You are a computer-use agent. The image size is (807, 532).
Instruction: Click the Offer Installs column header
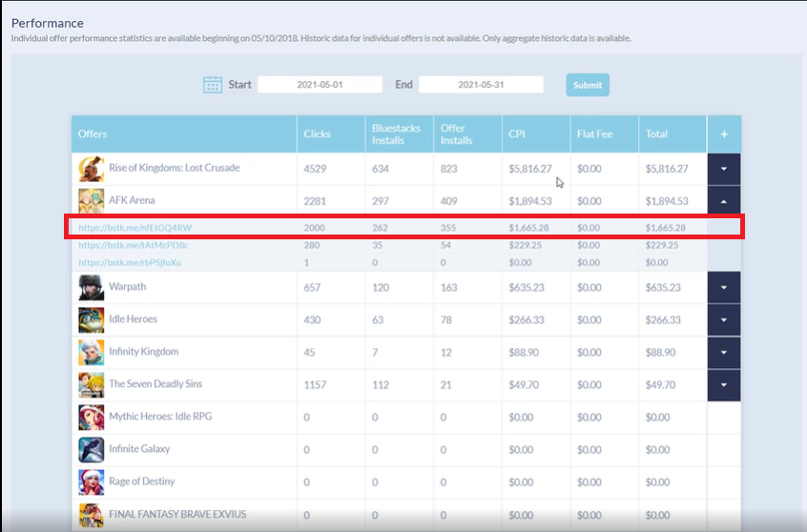467,134
